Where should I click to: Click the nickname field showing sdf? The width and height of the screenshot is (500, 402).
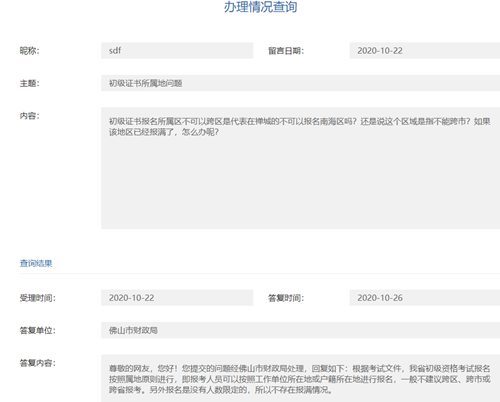(x=177, y=50)
